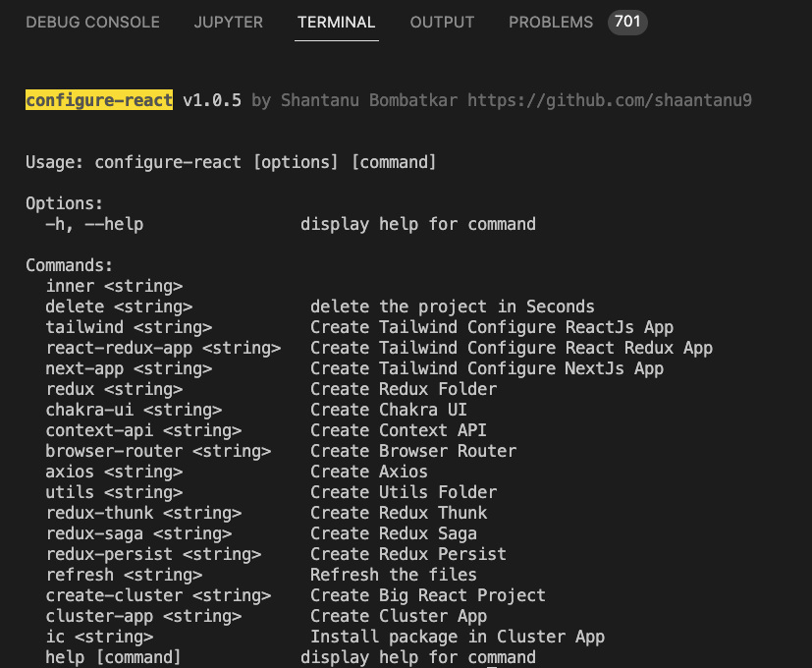Click the browser-router <string> command line
The image size is (812, 668).
[x=281, y=451]
